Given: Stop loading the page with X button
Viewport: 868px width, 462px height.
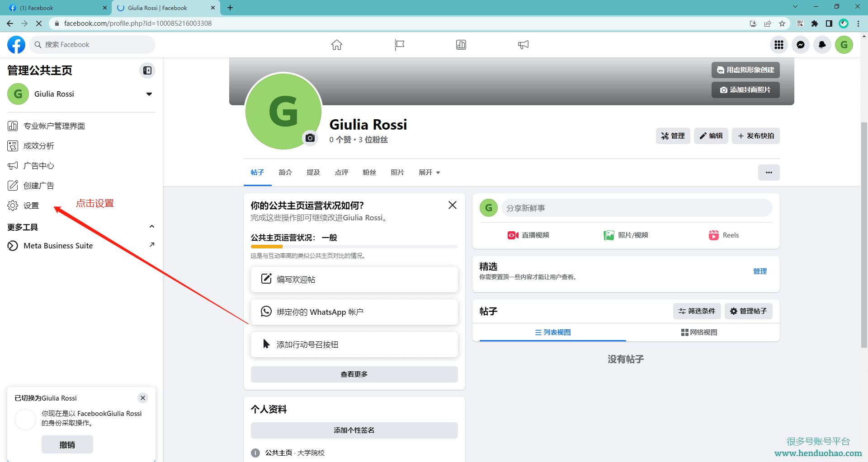Looking at the screenshot, I should tap(39, 23).
